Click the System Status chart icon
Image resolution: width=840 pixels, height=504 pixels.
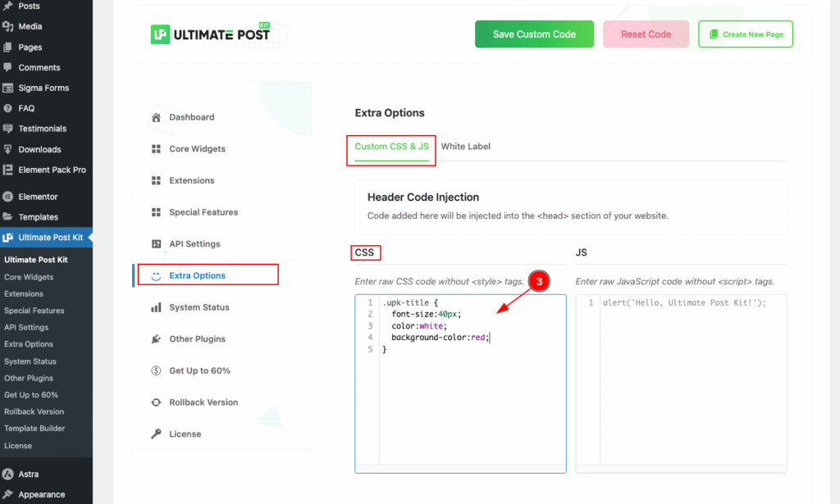pyautogui.click(x=156, y=307)
